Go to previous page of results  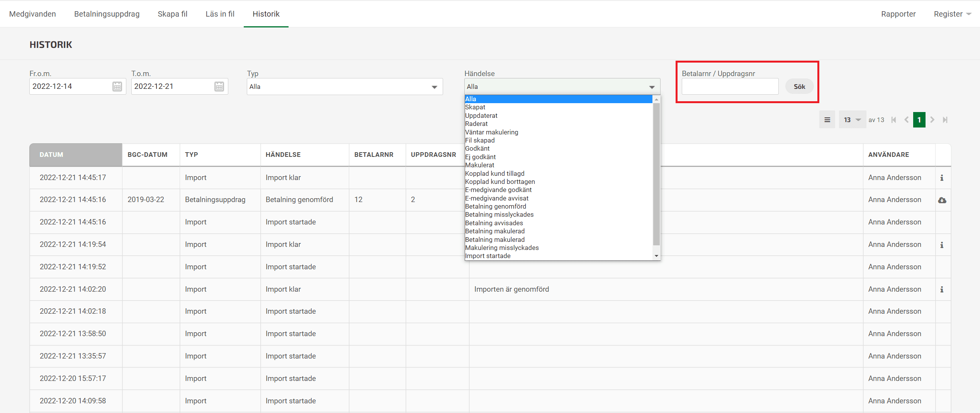point(906,120)
